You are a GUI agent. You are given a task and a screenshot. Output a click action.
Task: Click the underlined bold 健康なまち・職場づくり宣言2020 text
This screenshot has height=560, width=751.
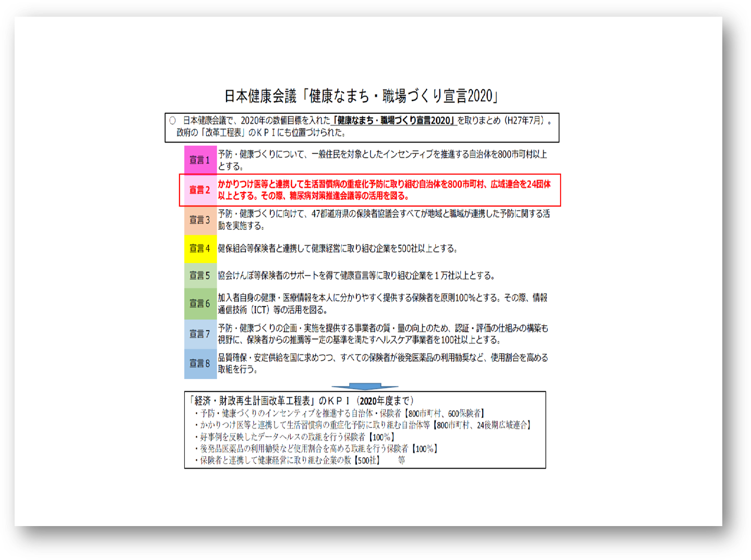click(x=395, y=121)
